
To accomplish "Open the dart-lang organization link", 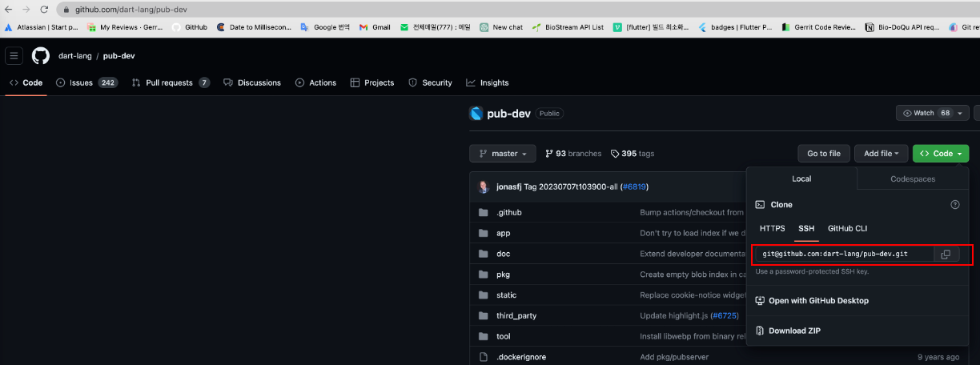I will pyautogui.click(x=74, y=56).
